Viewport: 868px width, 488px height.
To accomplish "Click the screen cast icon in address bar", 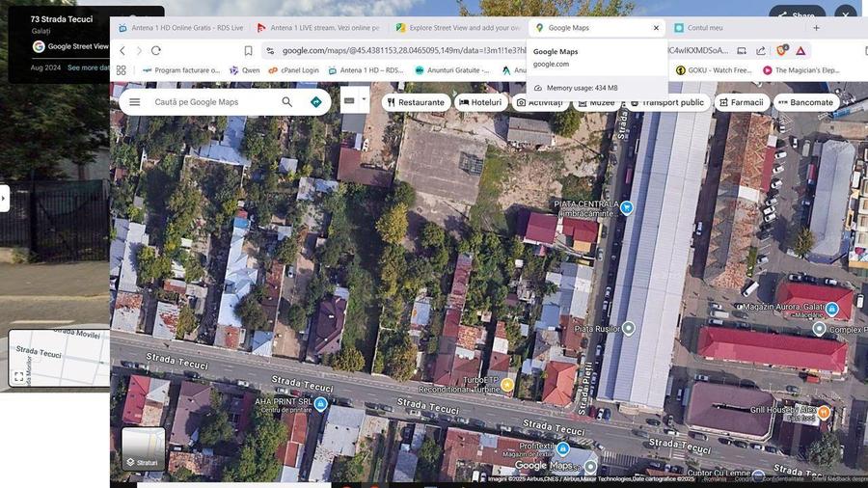I will pyautogui.click(x=742, y=51).
